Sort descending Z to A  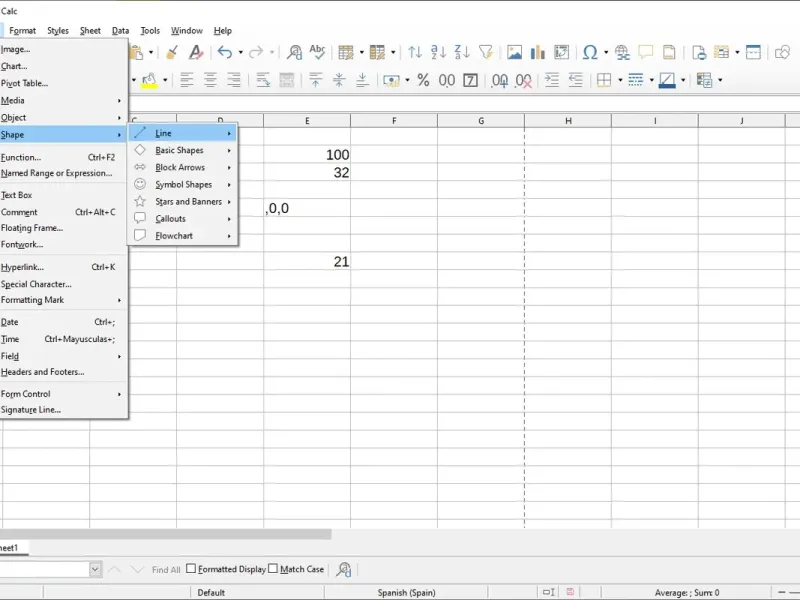coord(462,52)
